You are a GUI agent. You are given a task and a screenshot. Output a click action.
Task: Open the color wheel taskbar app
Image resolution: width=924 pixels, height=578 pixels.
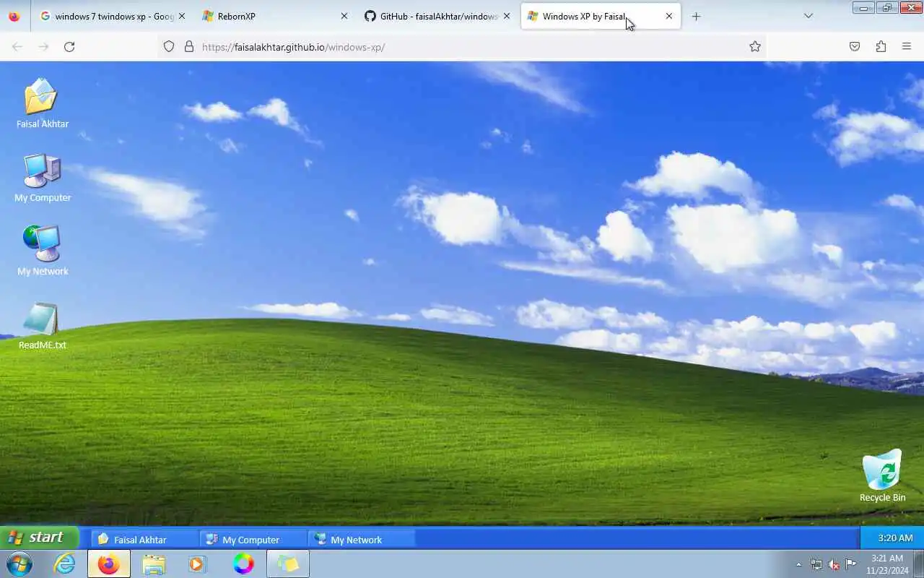pyautogui.click(x=243, y=564)
